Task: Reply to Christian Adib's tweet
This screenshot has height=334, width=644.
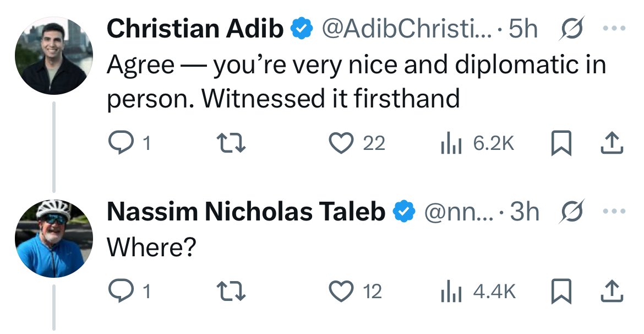Action: [x=121, y=143]
